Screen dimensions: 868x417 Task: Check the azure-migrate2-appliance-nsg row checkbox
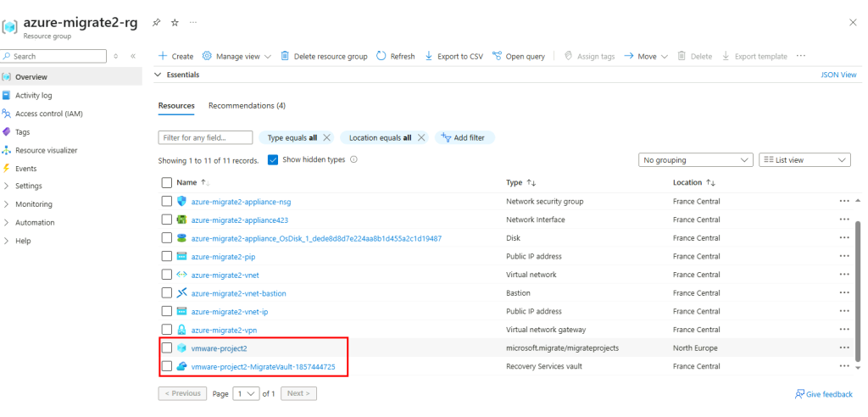coord(167,201)
